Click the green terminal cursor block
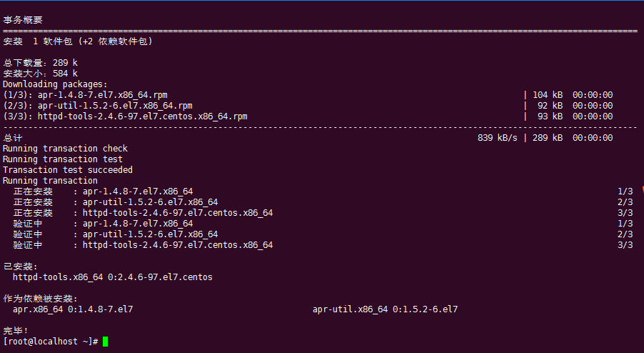The image size is (644, 353). 106,342
